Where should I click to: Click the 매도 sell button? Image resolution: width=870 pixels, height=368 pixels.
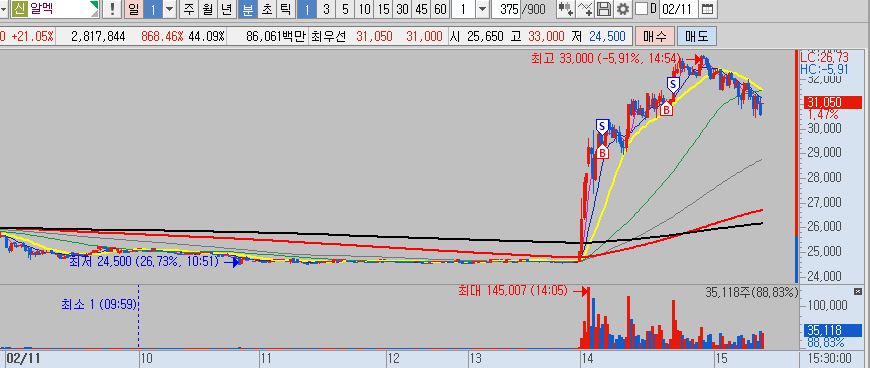tap(697, 37)
